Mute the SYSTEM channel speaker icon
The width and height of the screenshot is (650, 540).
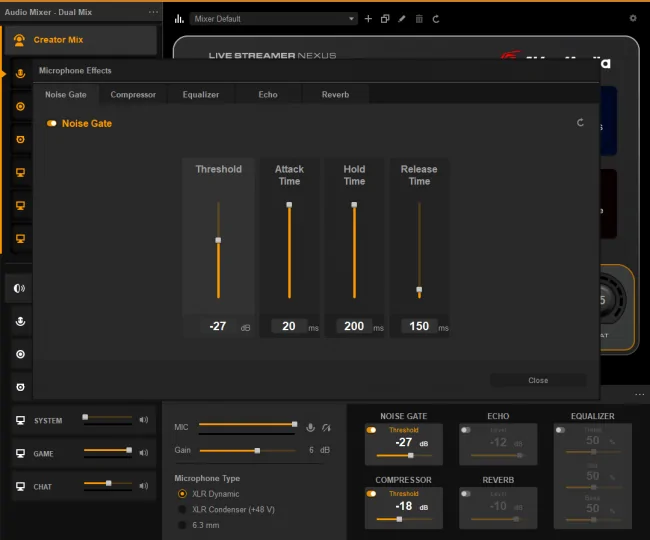point(143,420)
